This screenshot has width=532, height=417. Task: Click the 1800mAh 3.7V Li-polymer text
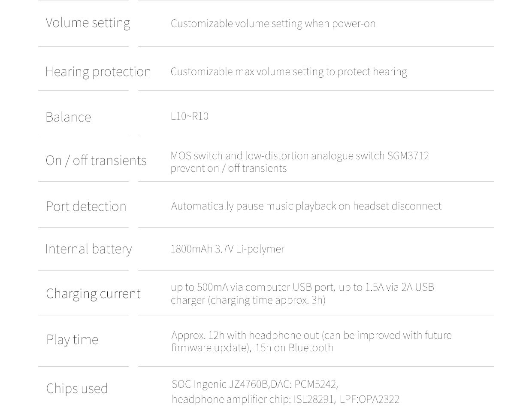coord(227,249)
